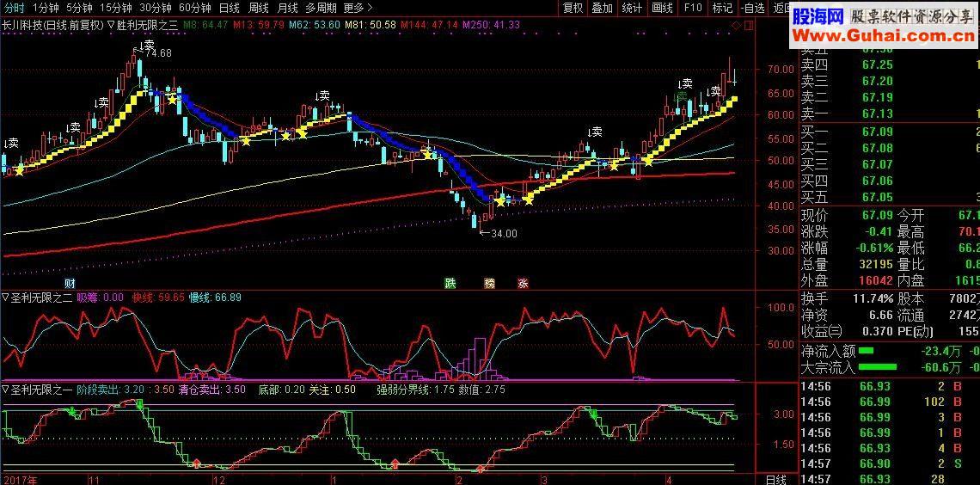Select the 周线 period tab
980x485 pixels.
pos(258,8)
